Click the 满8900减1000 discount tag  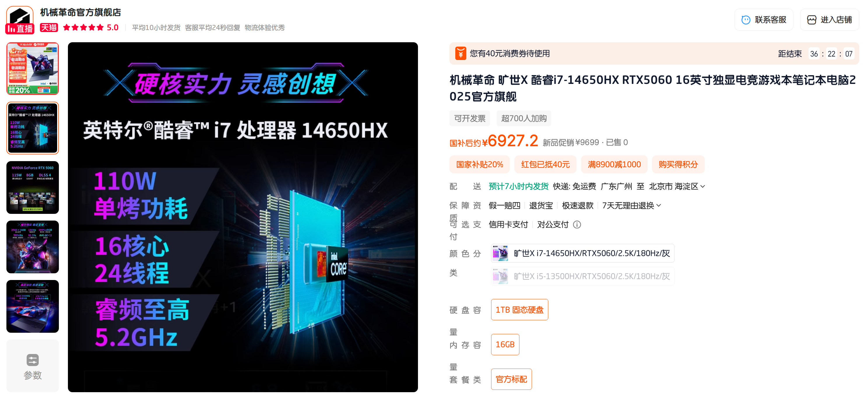(614, 164)
